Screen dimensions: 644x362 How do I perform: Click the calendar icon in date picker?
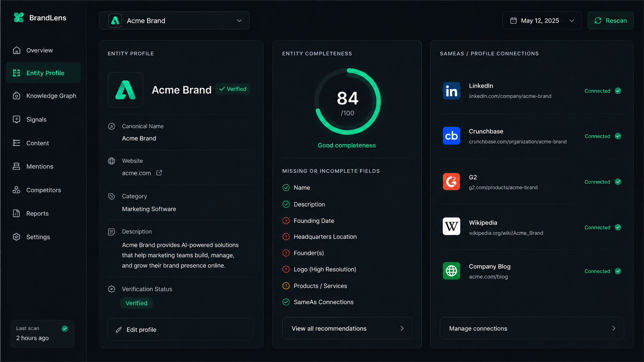[513, 20]
